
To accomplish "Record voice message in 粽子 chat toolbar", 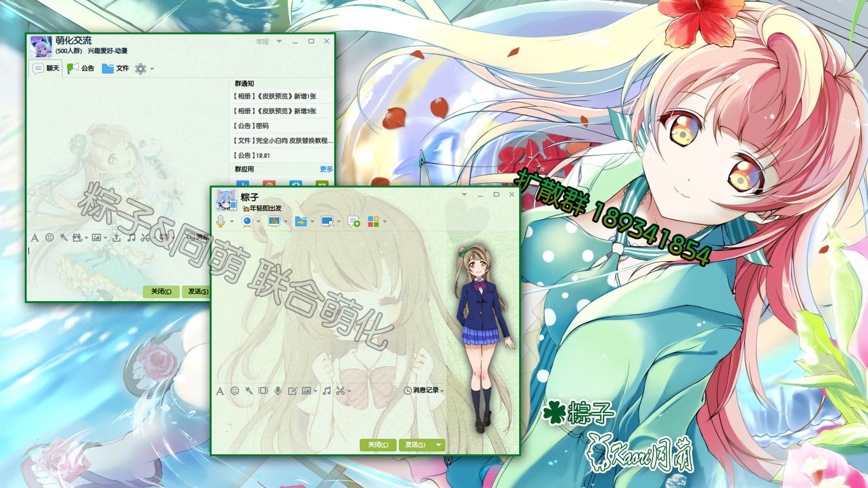I will click(278, 391).
